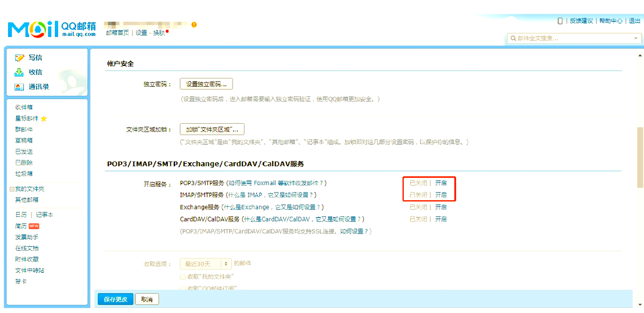Focus the 邮件全文搜索 search field

point(575,38)
